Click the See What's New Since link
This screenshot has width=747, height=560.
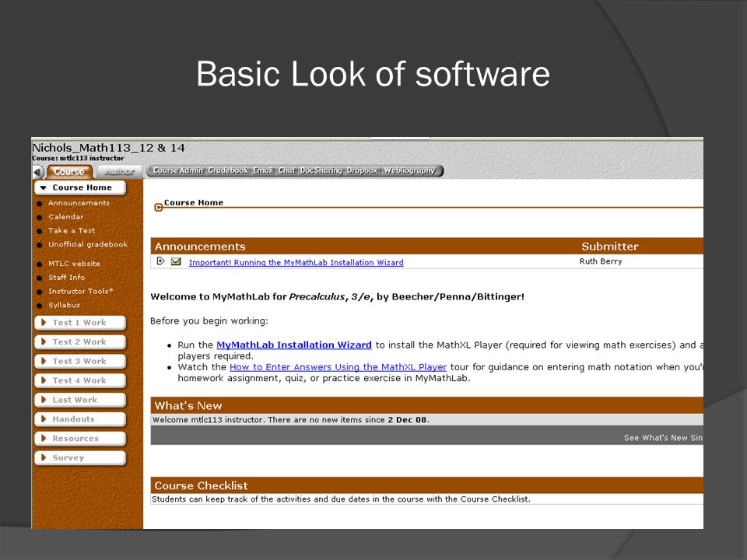coord(663,438)
